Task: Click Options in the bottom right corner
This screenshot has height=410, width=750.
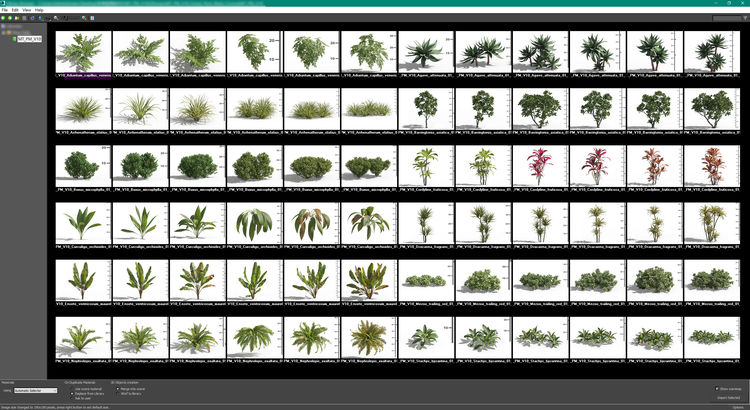Action: 738,407
